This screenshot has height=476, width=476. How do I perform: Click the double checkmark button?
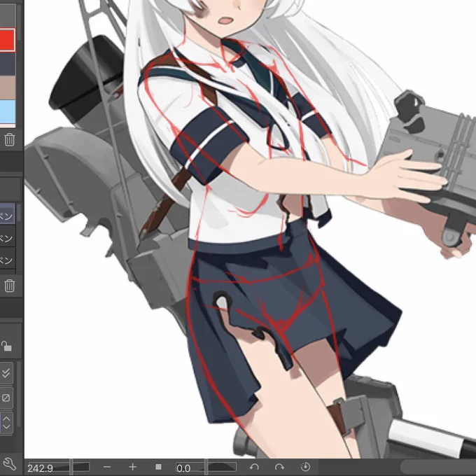tap(6, 373)
